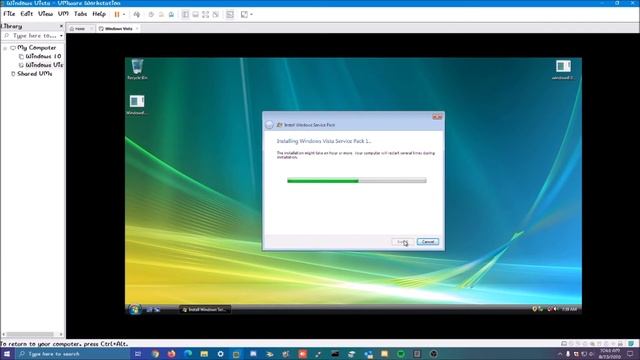Open the snapshot manager icon

point(171,14)
